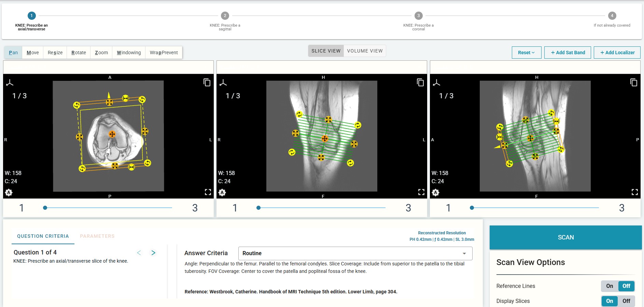Screen dimensions: 644x307
Task: Open the Answer Criteria Routine dropdown
Action: [355, 253]
